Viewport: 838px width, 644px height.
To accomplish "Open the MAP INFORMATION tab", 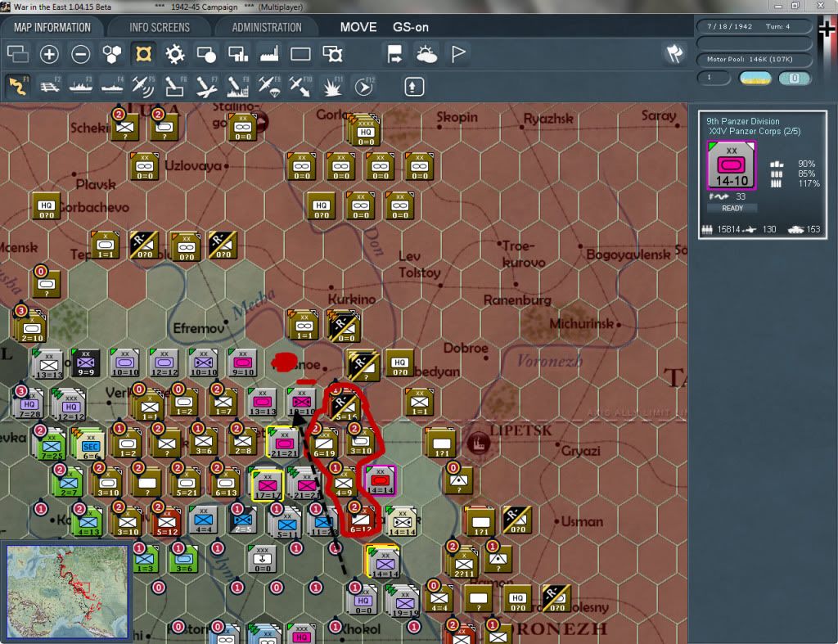I will pos(52,27).
